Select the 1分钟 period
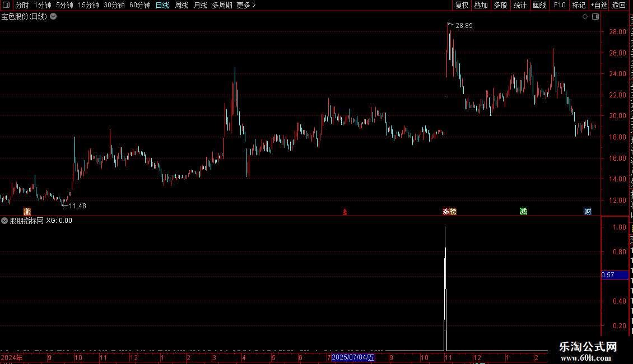 (43, 5)
